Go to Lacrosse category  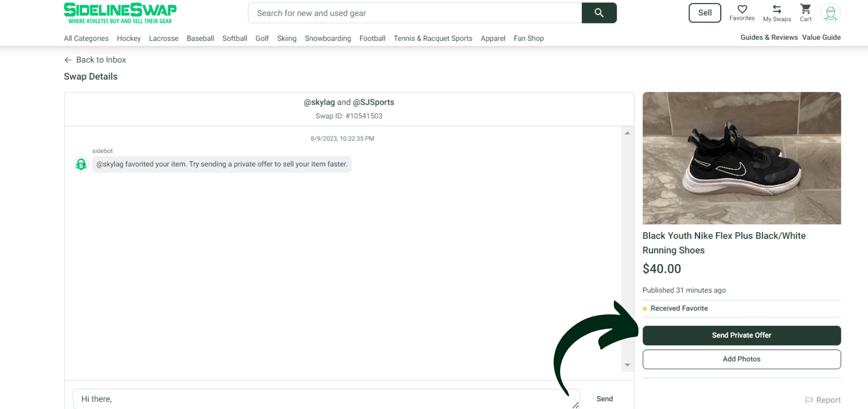pos(164,38)
